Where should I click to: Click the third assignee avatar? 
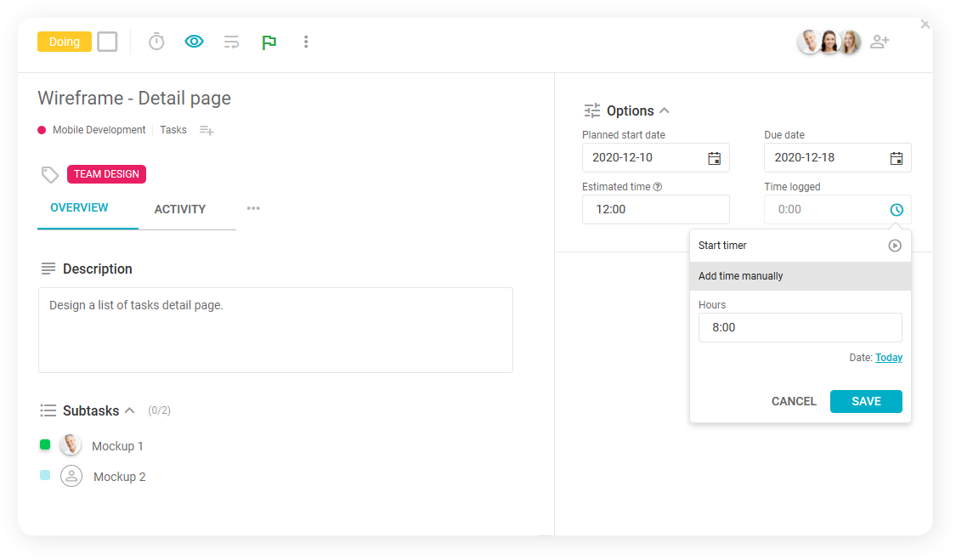click(851, 42)
